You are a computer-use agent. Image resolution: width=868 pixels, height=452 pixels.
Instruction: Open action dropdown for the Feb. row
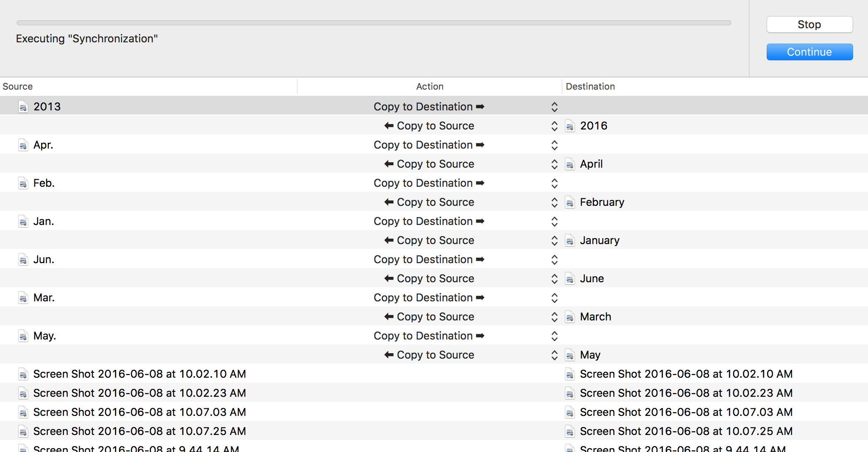pyautogui.click(x=554, y=183)
